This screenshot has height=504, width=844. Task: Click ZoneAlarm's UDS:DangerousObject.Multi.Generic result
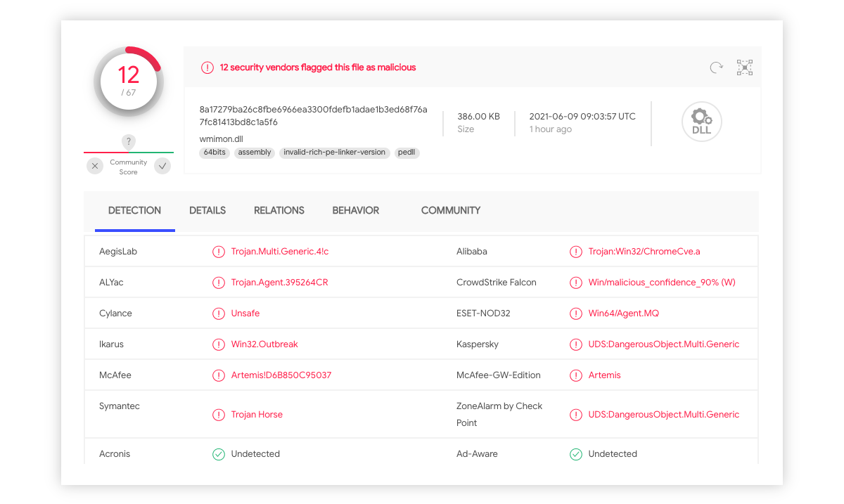tap(664, 415)
